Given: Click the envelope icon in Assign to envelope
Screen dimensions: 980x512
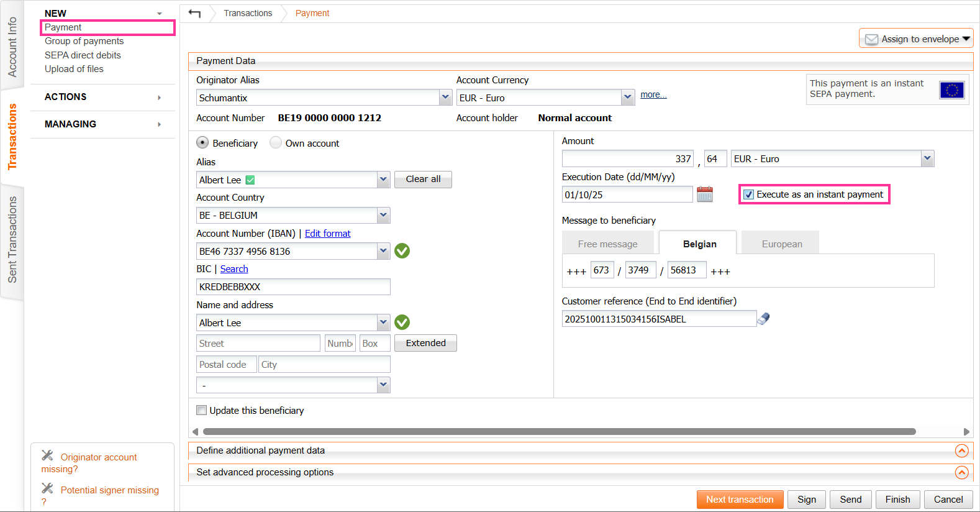Looking at the screenshot, I should pyautogui.click(x=871, y=39).
